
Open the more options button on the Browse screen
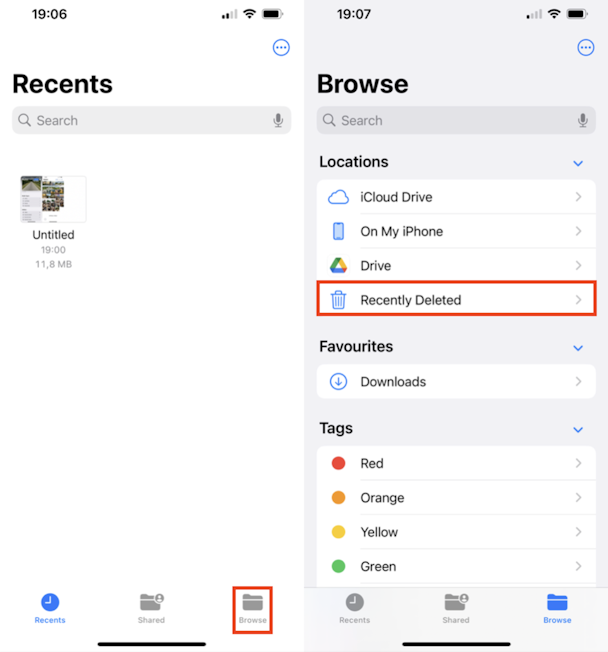(x=586, y=47)
